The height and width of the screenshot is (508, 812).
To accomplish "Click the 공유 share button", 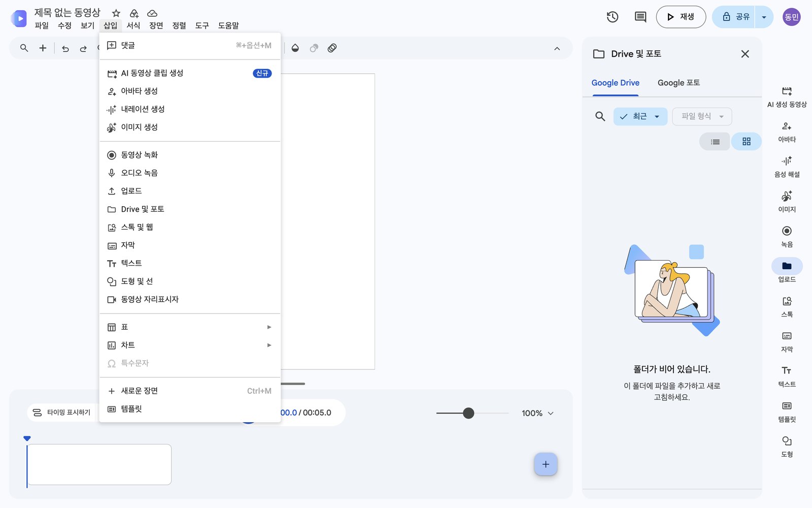I will (x=734, y=17).
